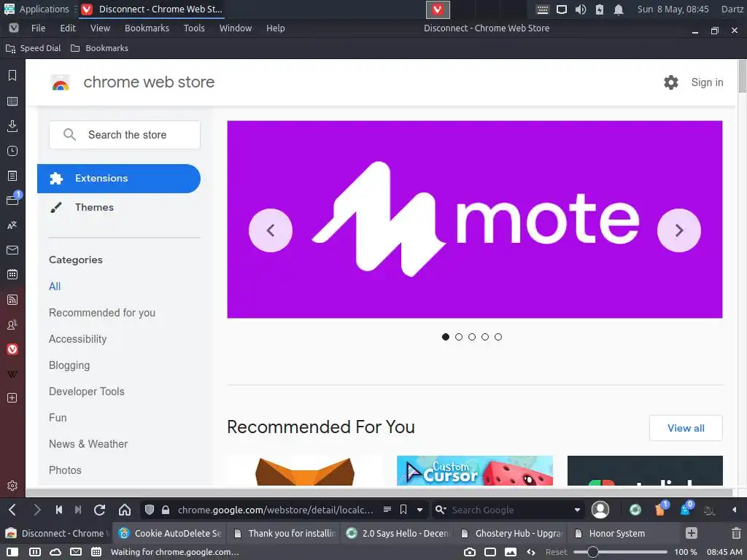Select the third carousel dot

pos(472,337)
